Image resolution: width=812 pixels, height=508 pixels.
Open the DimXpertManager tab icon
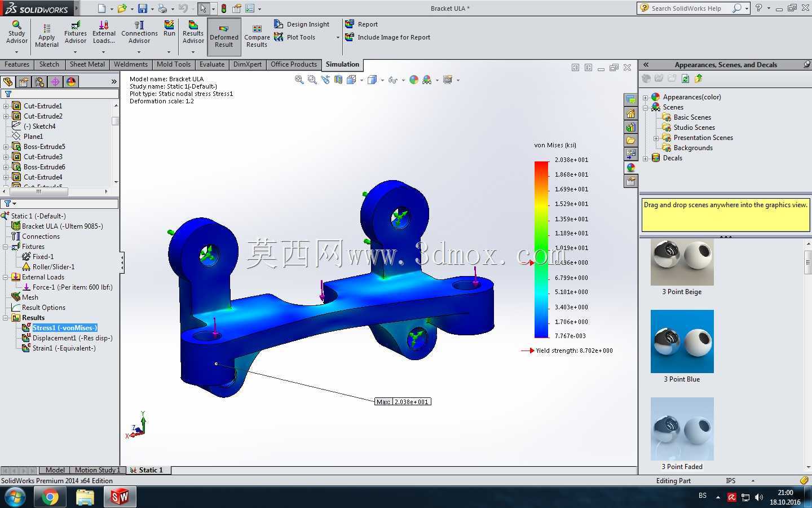pyautogui.click(x=55, y=82)
